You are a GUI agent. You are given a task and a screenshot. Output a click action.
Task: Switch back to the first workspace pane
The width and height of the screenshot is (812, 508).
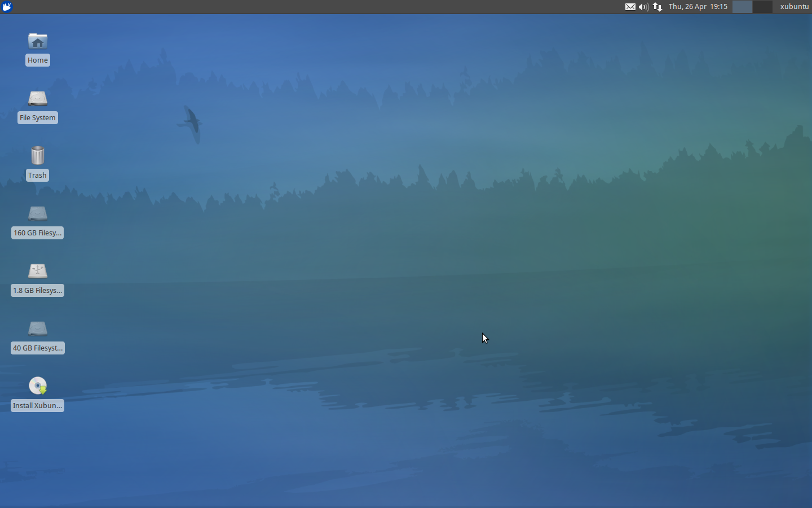[742, 7]
